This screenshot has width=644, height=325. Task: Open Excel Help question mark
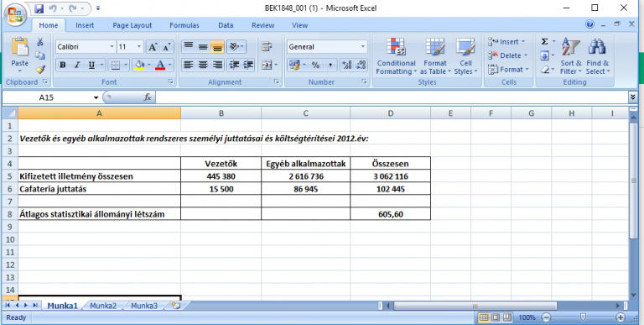tap(590, 24)
